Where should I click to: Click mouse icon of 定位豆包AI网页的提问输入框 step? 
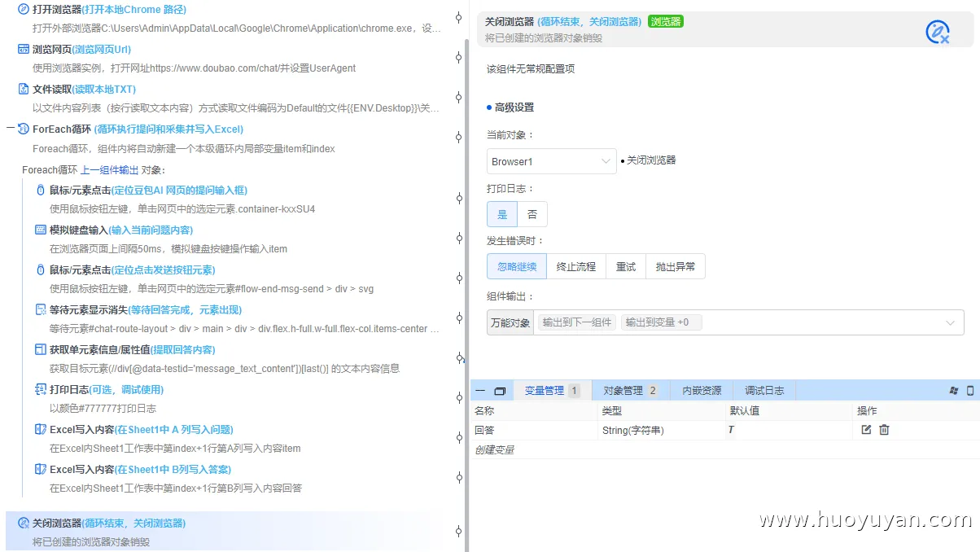41,190
